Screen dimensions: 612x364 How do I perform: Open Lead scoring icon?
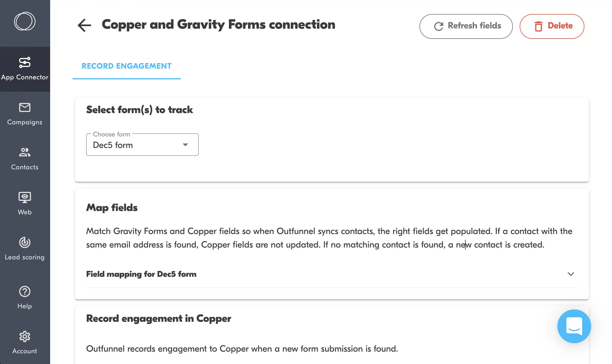click(x=25, y=242)
